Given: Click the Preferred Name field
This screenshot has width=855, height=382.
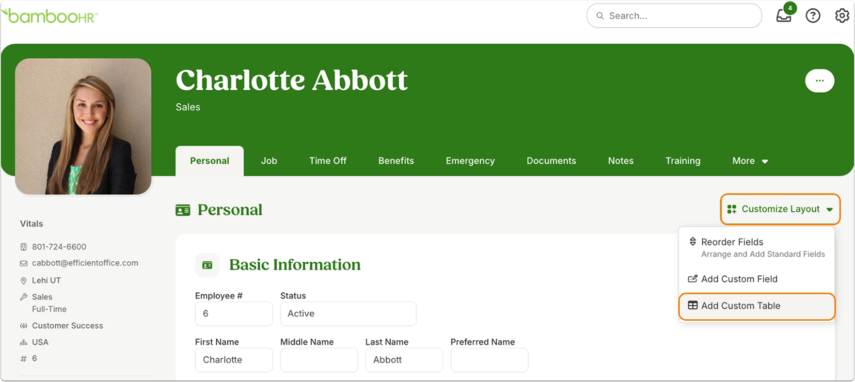Looking at the screenshot, I should coord(489,360).
